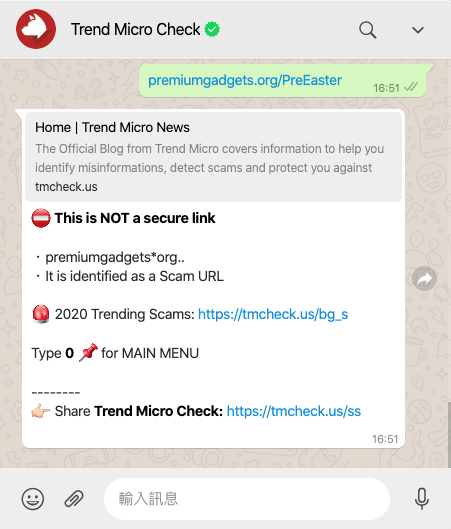Expand the chat menu chevron

pos(418,30)
